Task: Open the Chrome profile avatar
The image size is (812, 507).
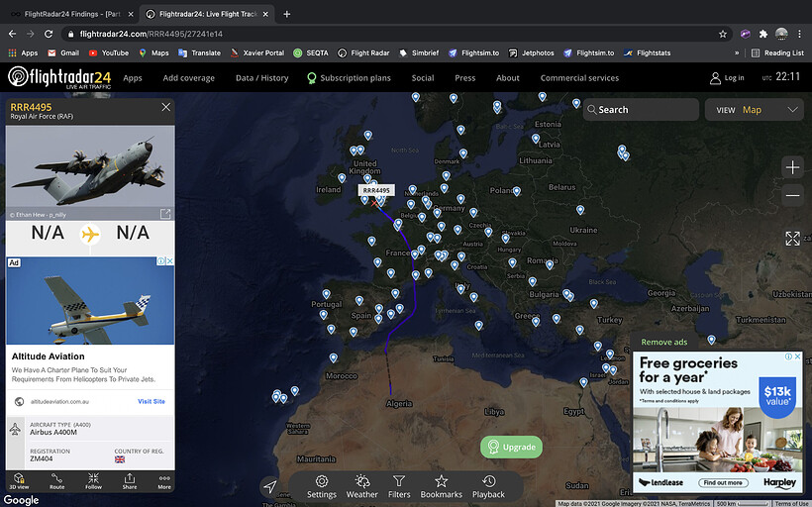Action: [781, 35]
